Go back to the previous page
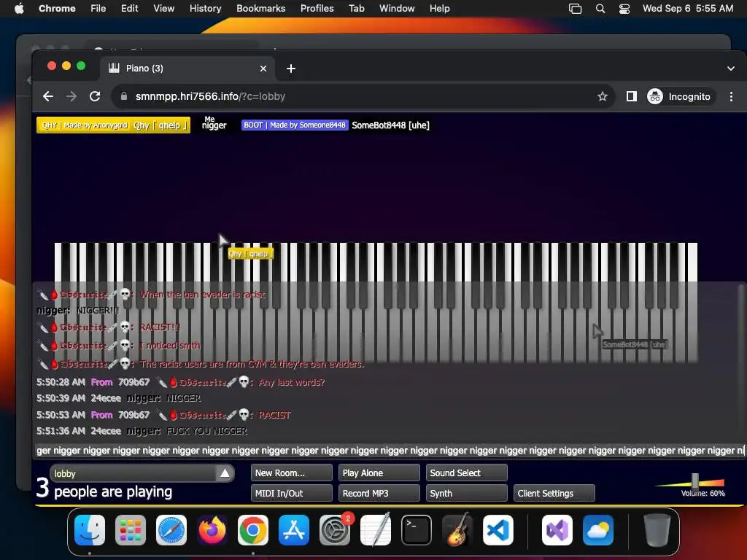747x560 pixels. point(47,96)
